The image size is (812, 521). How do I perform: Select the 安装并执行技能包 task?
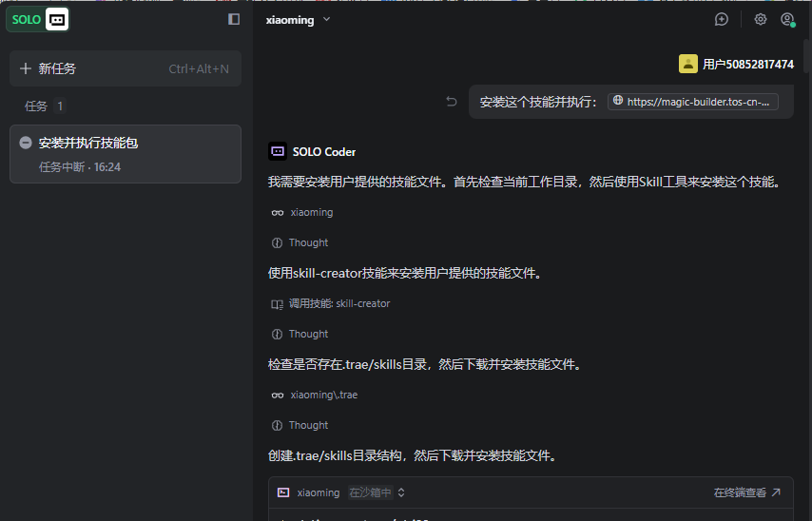click(x=126, y=154)
